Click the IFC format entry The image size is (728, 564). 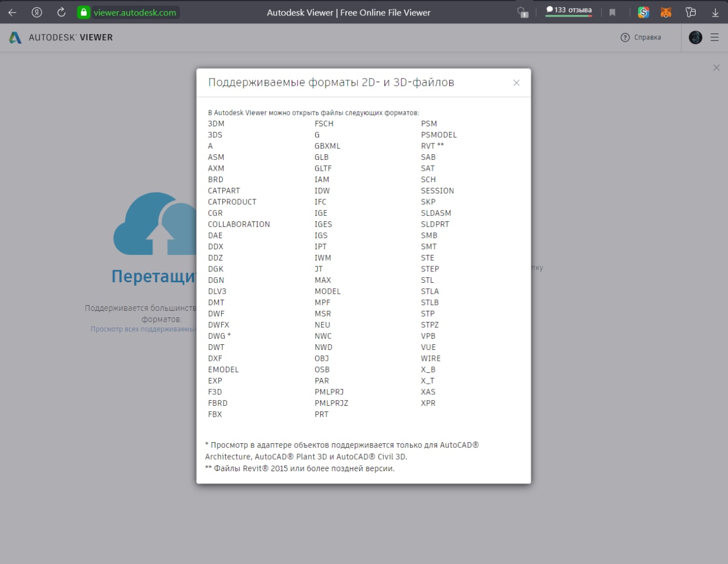tap(321, 202)
